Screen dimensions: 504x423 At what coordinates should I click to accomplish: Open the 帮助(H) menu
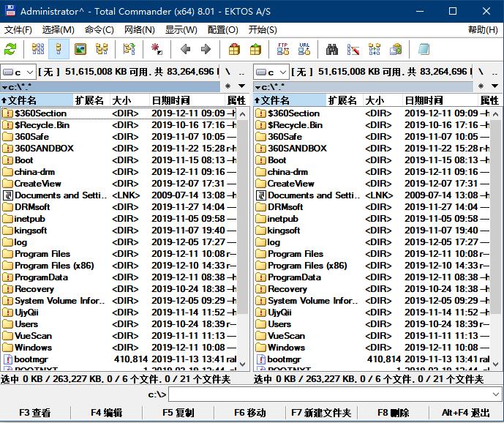(483, 30)
